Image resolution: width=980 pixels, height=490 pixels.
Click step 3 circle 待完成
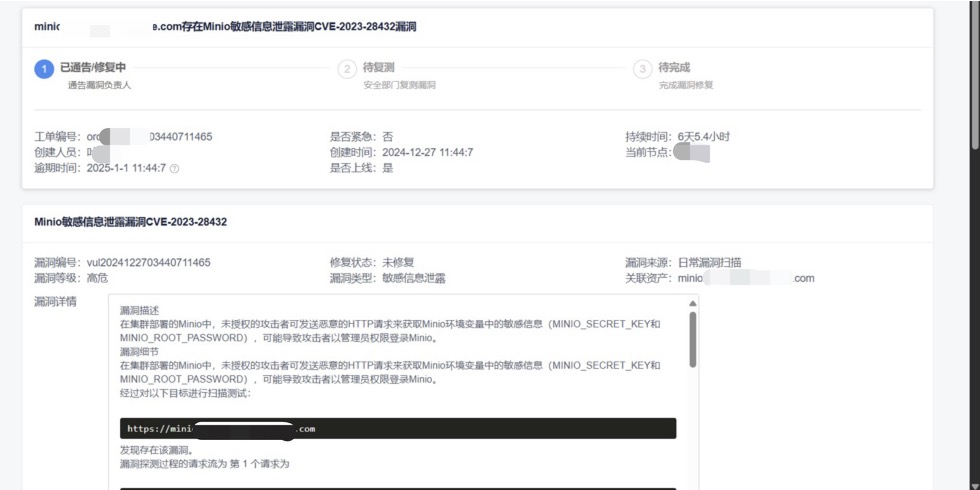pos(642,69)
